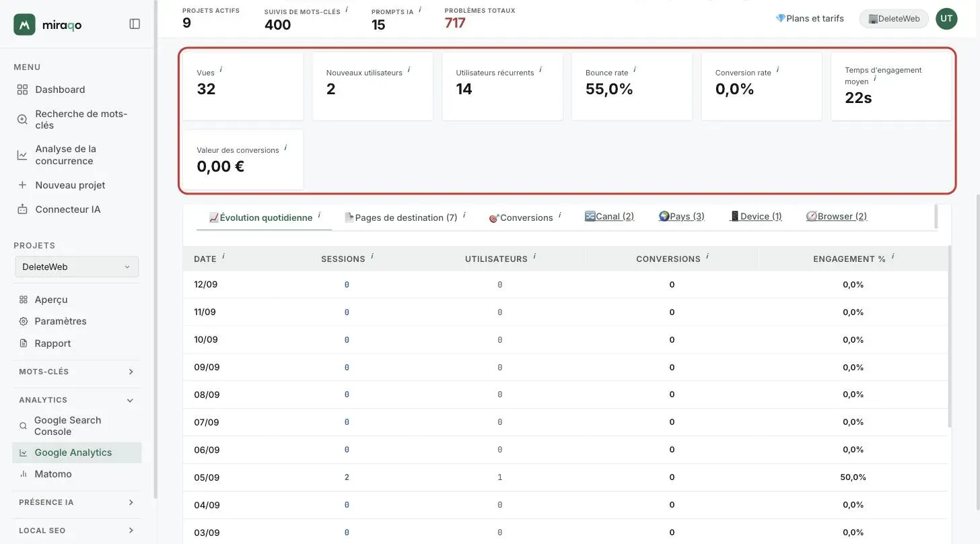Image resolution: width=980 pixels, height=544 pixels.
Task: Click the Dashboard grid icon
Action: click(22, 90)
